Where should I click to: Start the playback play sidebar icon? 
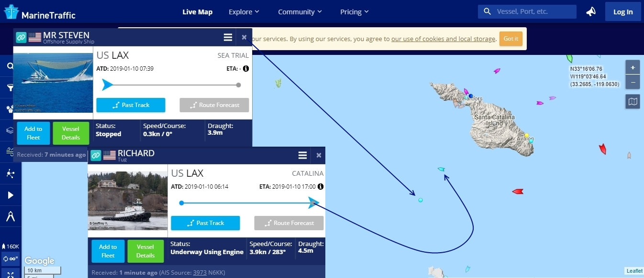pos(10,195)
